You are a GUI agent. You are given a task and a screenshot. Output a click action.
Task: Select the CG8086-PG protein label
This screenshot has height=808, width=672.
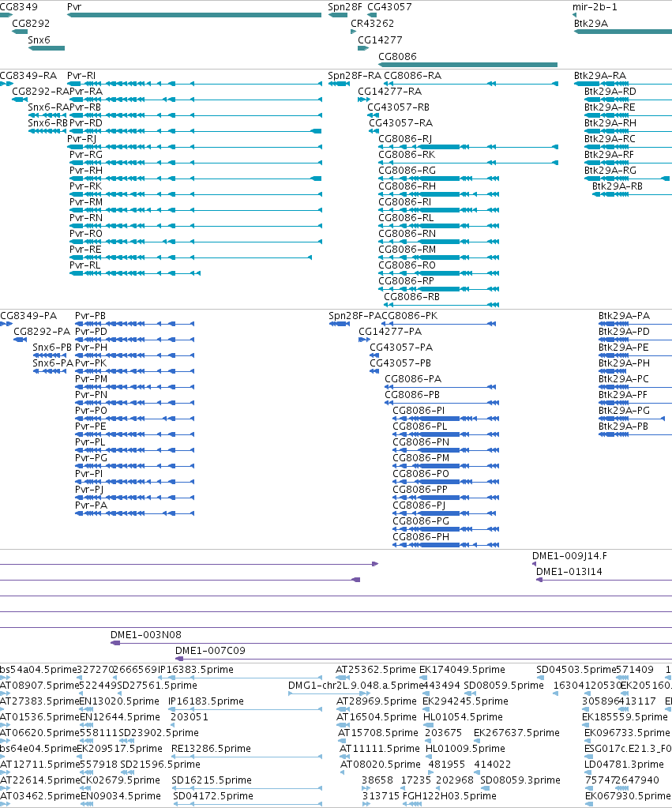coord(421,521)
